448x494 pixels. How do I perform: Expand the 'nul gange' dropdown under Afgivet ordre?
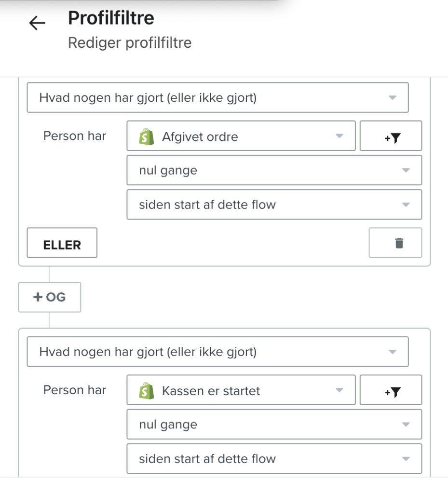tap(274, 170)
